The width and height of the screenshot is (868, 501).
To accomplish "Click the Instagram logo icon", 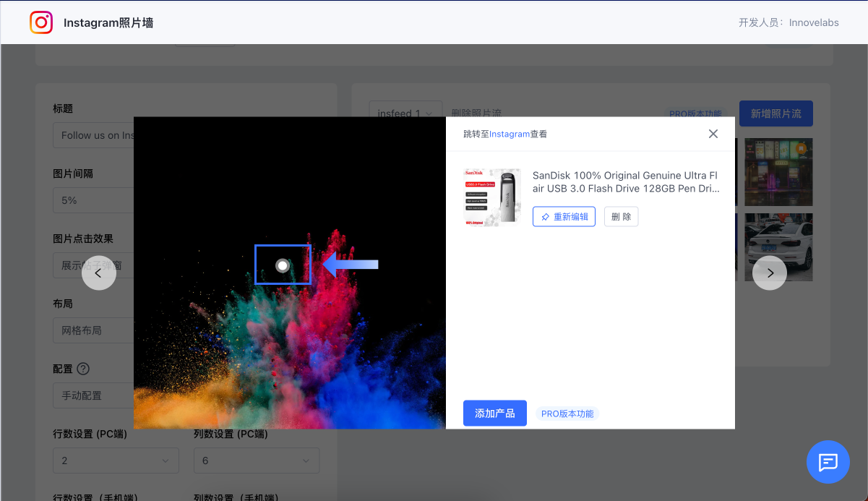I will 41,22.
